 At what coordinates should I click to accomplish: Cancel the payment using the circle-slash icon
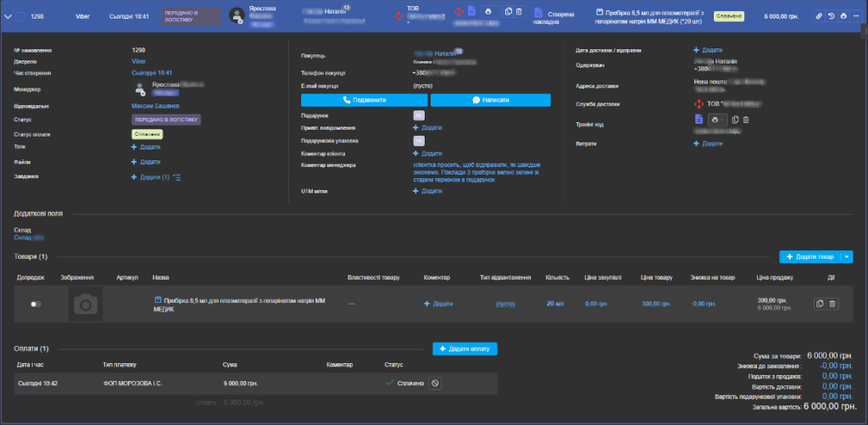(x=435, y=383)
